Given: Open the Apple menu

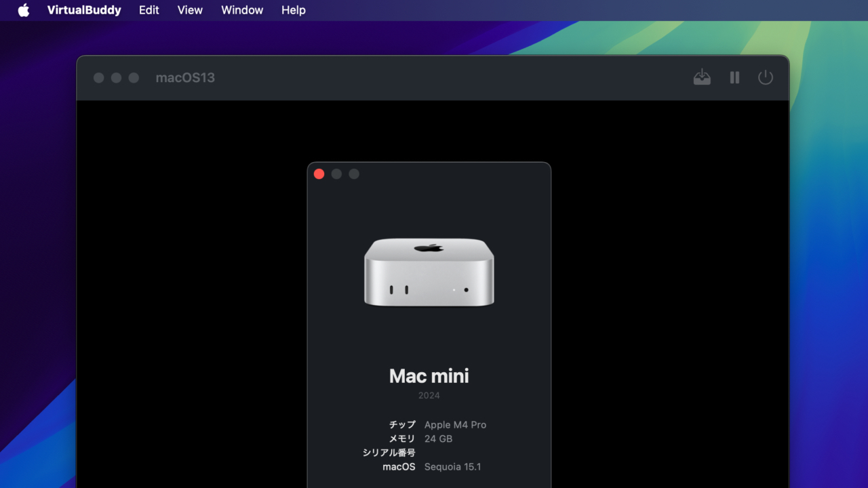Looking at the screenshot, I should click(x=24, y=10).
